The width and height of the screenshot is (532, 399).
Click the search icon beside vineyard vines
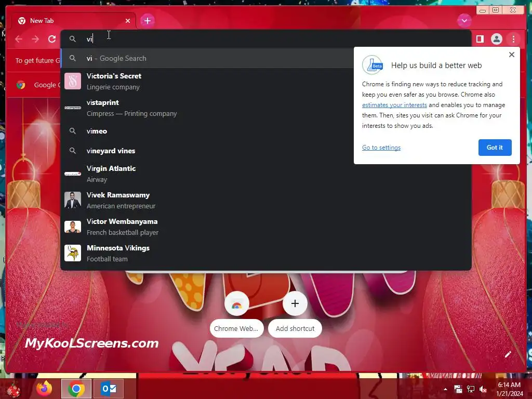73,151
